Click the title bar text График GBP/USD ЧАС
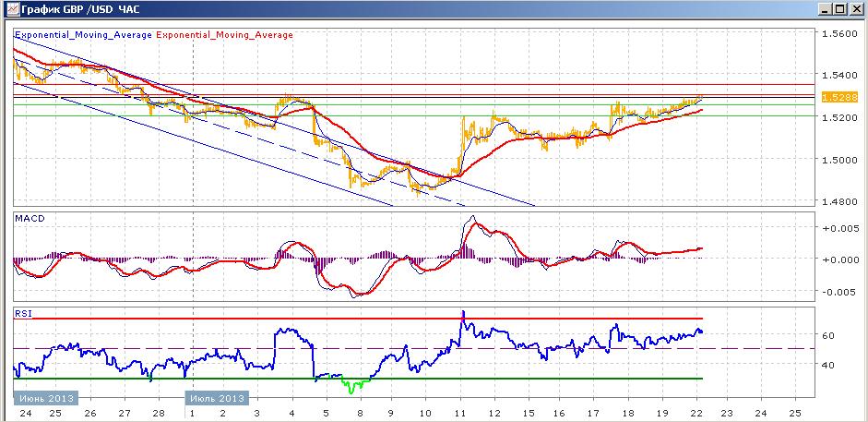 (x=80, y=9)
